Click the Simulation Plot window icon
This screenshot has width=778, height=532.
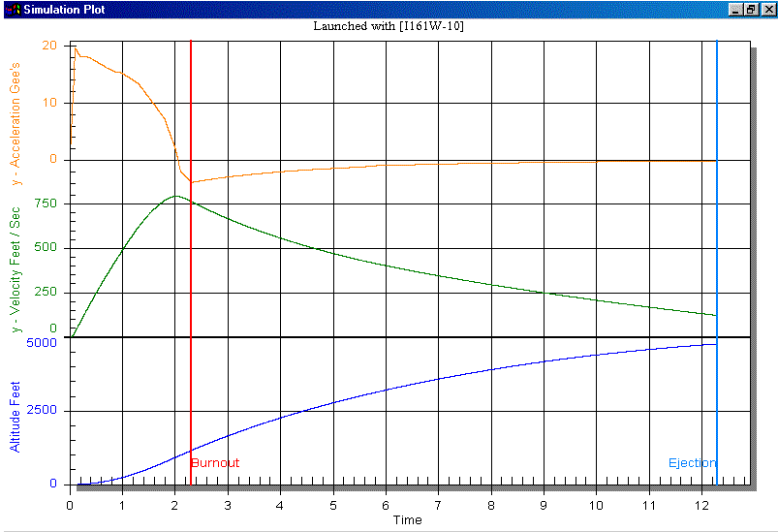pos(13,10)
